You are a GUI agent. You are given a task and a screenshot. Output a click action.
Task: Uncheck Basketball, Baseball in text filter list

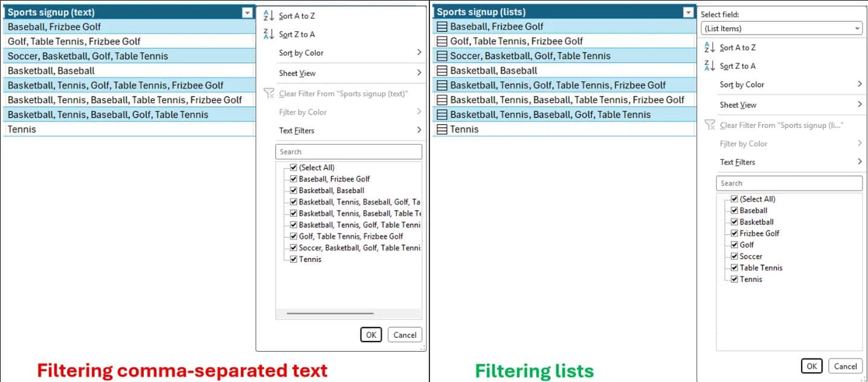click(x=294, y=190)
